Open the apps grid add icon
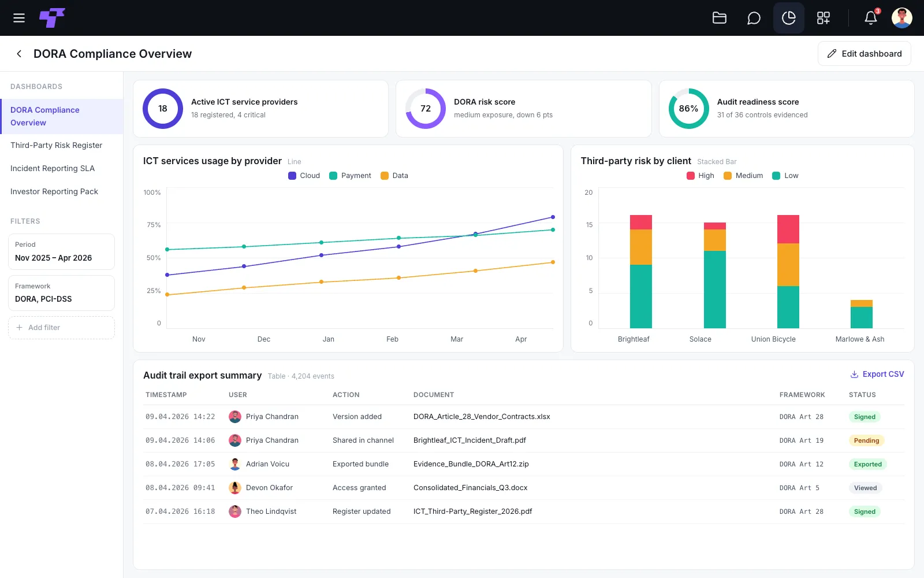This screenshot has width=924, height=578. (x=824, y=18)
